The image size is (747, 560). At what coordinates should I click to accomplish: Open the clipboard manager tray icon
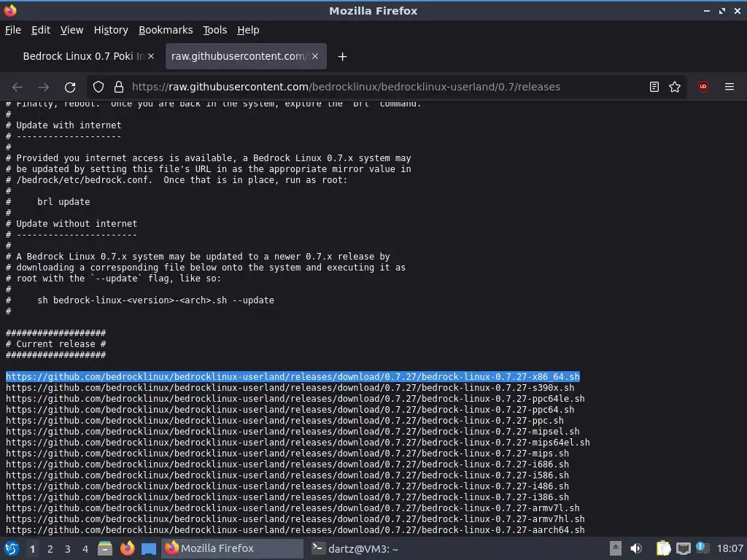point(663,548)
